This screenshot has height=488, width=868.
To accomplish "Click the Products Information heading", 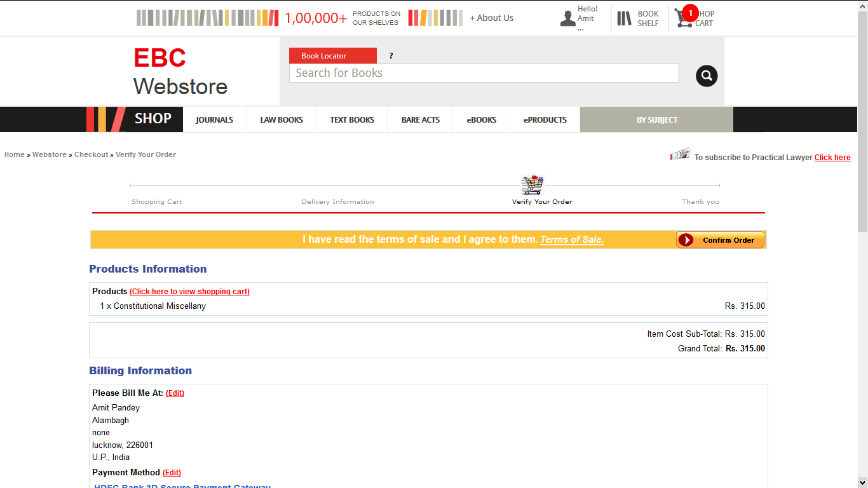I will (x=147, y=269).
